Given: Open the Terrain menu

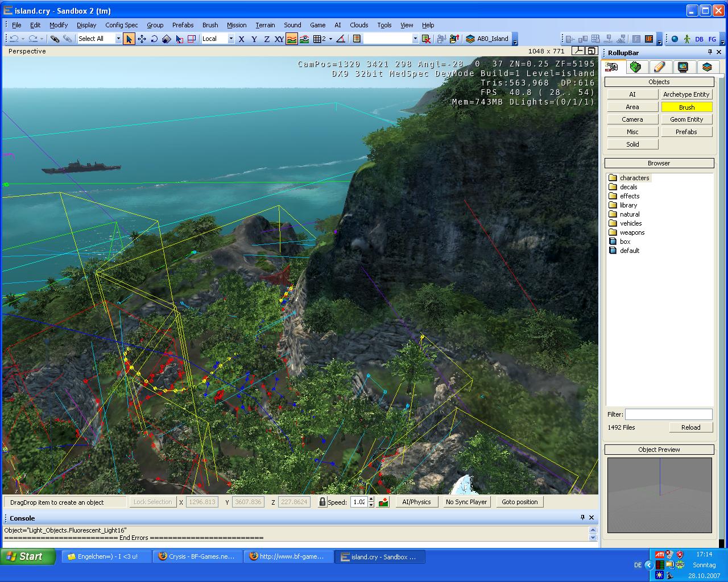Looking at the screenshot, I should [265, 25].
